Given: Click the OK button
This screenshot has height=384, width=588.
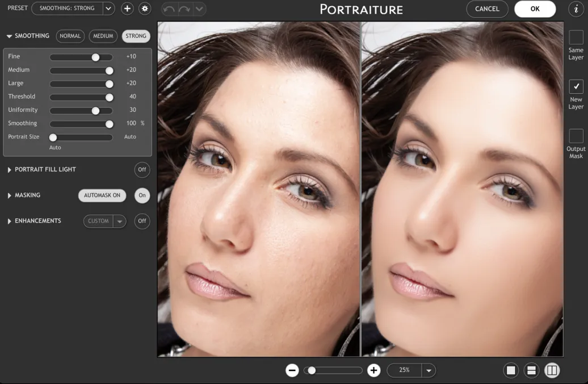Looking at the screenshot, I should 535,9.
